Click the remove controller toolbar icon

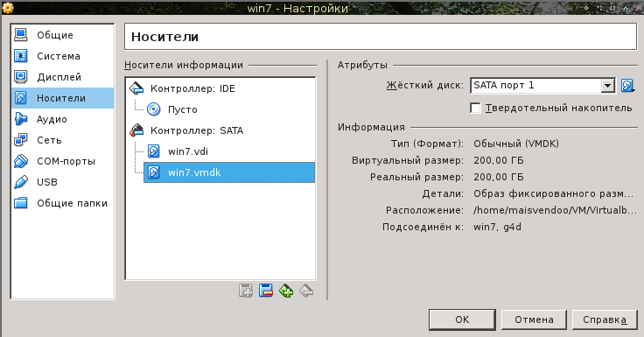(266, 291)
